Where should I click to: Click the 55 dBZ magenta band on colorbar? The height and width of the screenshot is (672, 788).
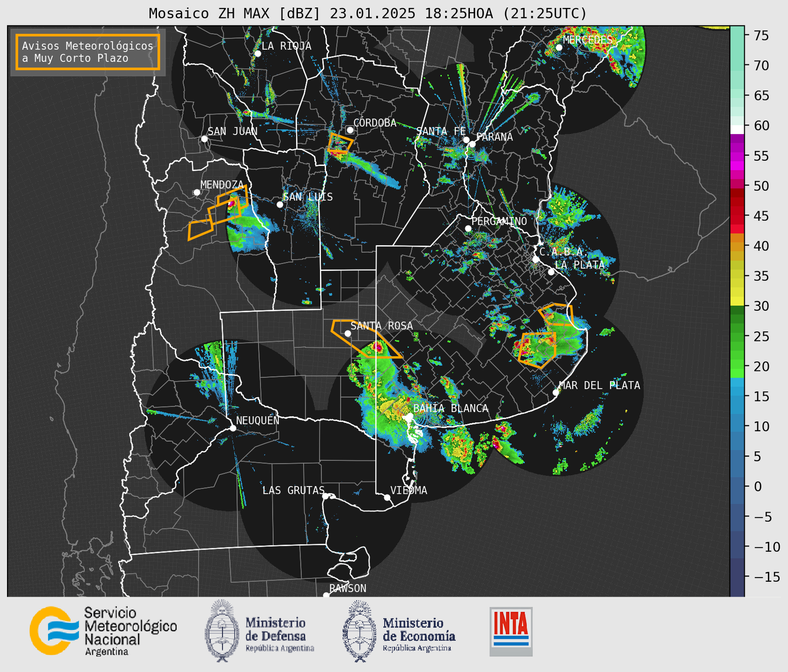(x=737, y=156)
